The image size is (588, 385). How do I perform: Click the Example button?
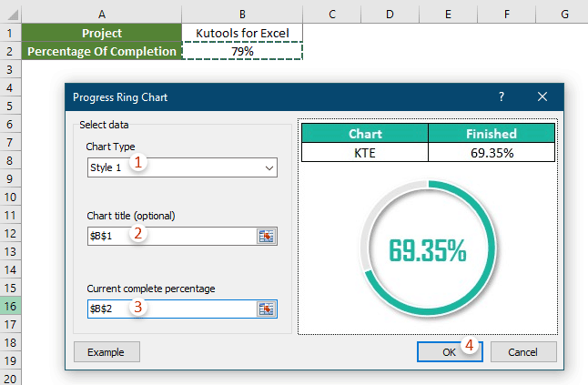click(106, 351)
